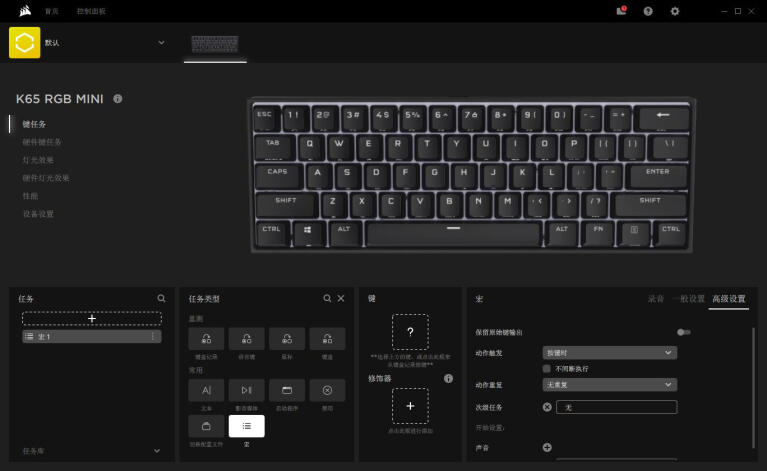This screenshot has height=471, width=767.
Task: Switch to the 录音 tab in the macro panel
Action: pos(656,298)
